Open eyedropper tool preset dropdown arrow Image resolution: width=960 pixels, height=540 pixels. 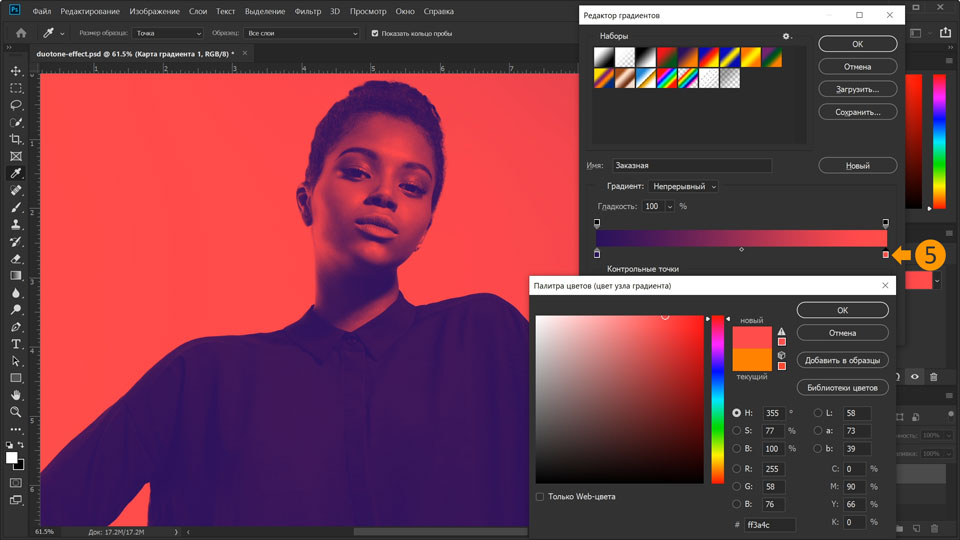[62, 34]
